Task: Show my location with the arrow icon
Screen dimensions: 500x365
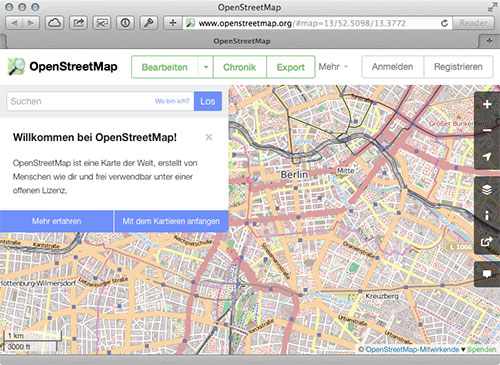Action: pyautogui.click(x=487, y=156)
